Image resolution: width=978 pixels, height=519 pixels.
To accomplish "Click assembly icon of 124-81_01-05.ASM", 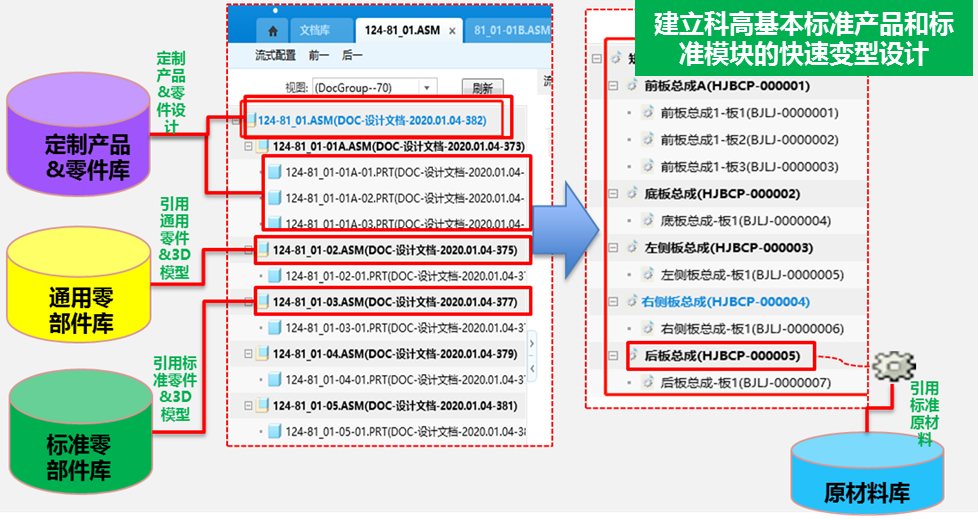I will pos(263,405).
